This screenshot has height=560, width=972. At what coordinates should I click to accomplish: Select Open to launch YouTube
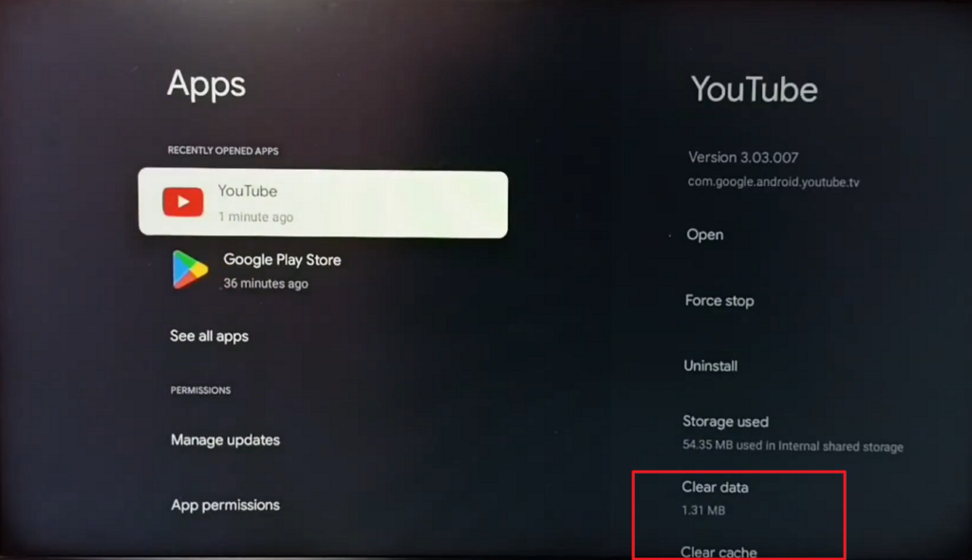[x=705, y=234]
